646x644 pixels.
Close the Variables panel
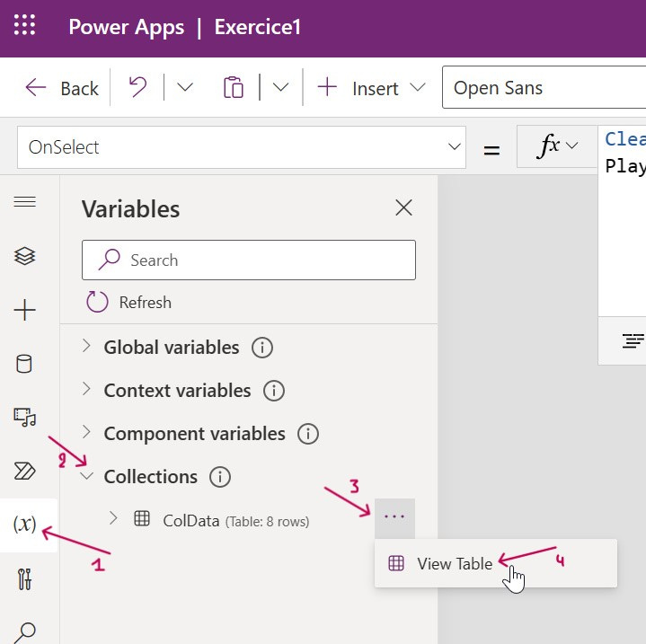coord(403,207)
